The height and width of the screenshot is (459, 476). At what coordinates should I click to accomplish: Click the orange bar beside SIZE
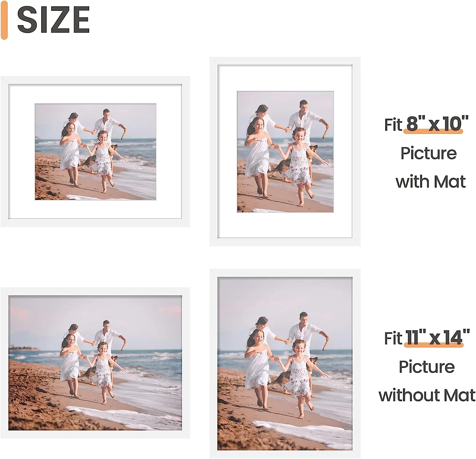(4, 20)
